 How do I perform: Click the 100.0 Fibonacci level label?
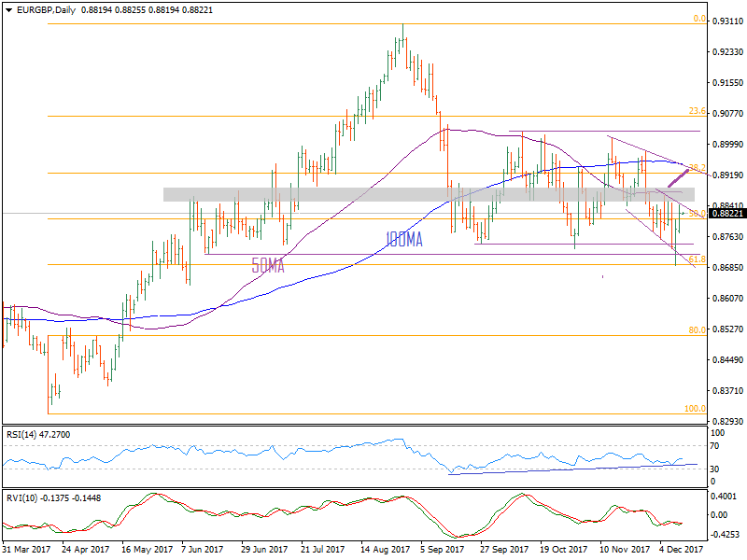(694, 409)
